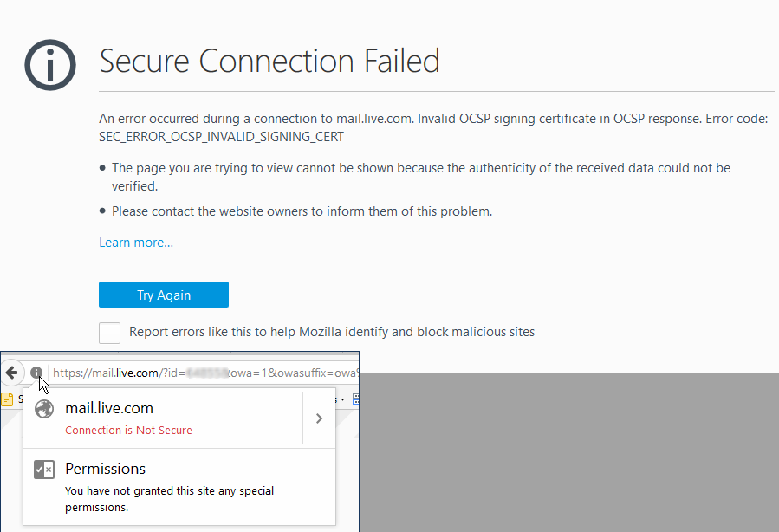Open the Learn more… link

point(136,243)
